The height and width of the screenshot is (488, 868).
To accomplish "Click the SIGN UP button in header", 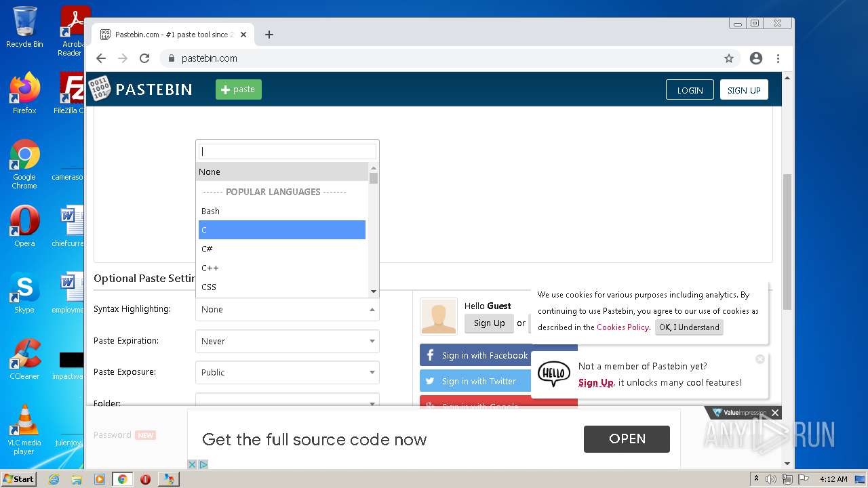I will (x=744, y=90).
